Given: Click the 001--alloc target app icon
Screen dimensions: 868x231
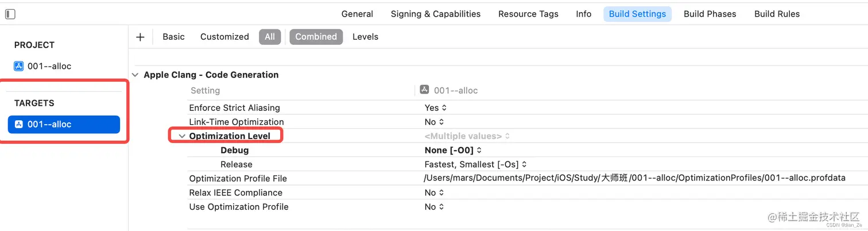Looking at the screenshot, I should pyautogui.click(x=19, y=124).
